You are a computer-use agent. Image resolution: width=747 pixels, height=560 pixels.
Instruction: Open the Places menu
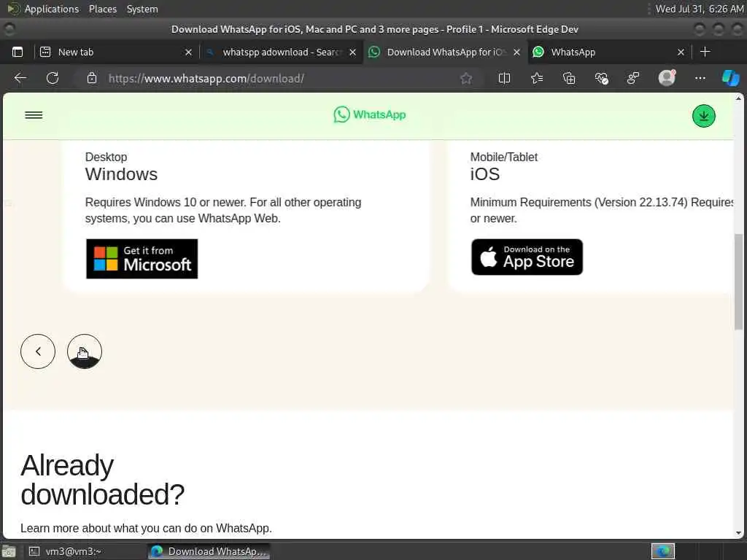click(x=102, y=9)
